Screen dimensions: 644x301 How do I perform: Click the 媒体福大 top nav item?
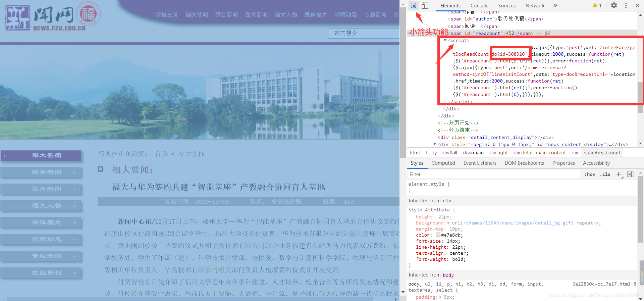(x=316, y=14)
